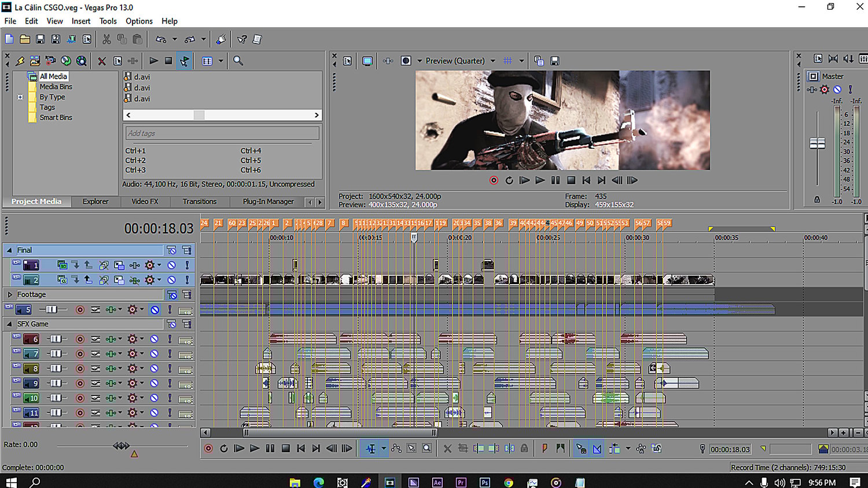Click the Cut scissors icon in main toolbar
This screenshot has width=868, height=488.
(106, 39)
